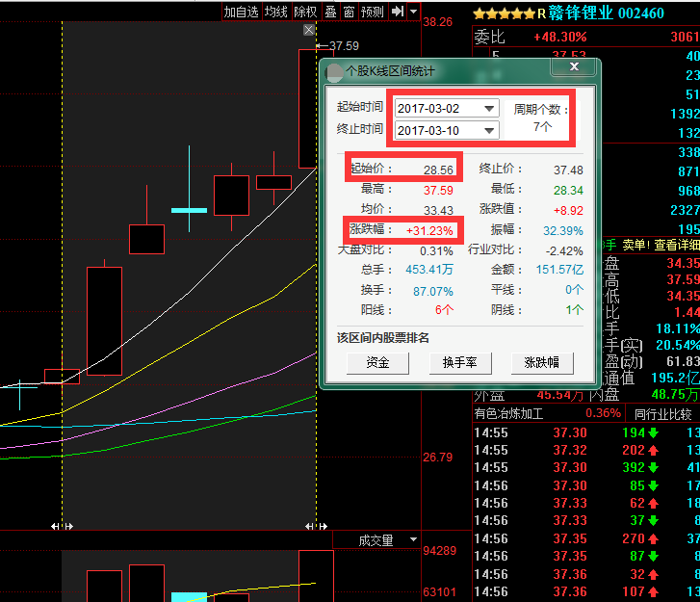Click the 均价 33.43 value

point(438,210)
